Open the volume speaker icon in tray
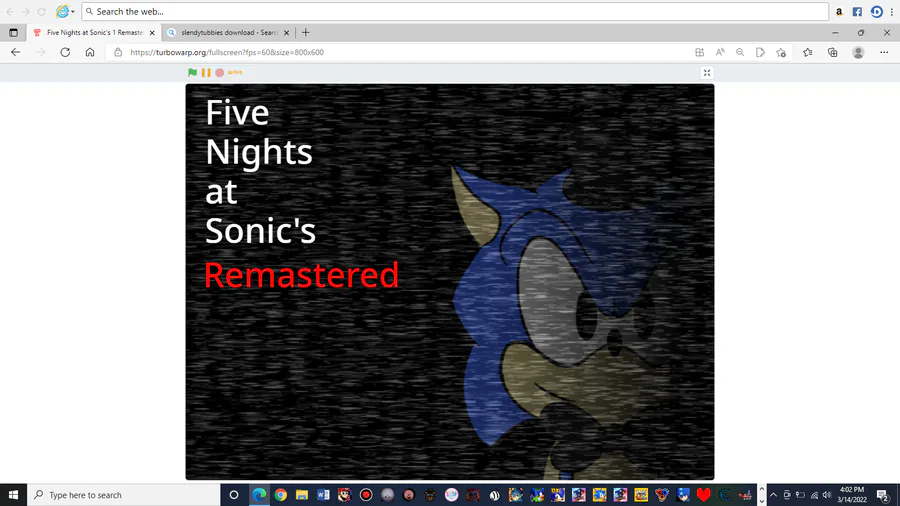The image size is (900, 506). [x=827, y=495]
